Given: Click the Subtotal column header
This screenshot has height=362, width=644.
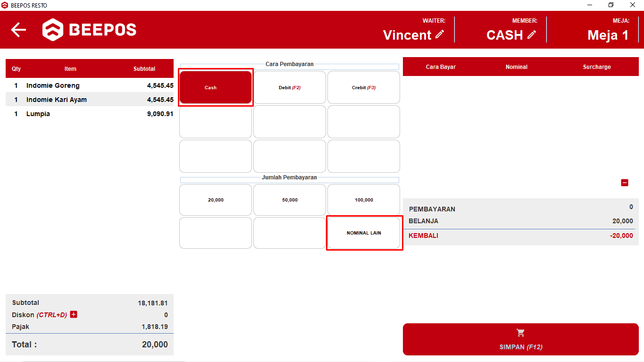Looking at the screenshot, I should 144,69.
